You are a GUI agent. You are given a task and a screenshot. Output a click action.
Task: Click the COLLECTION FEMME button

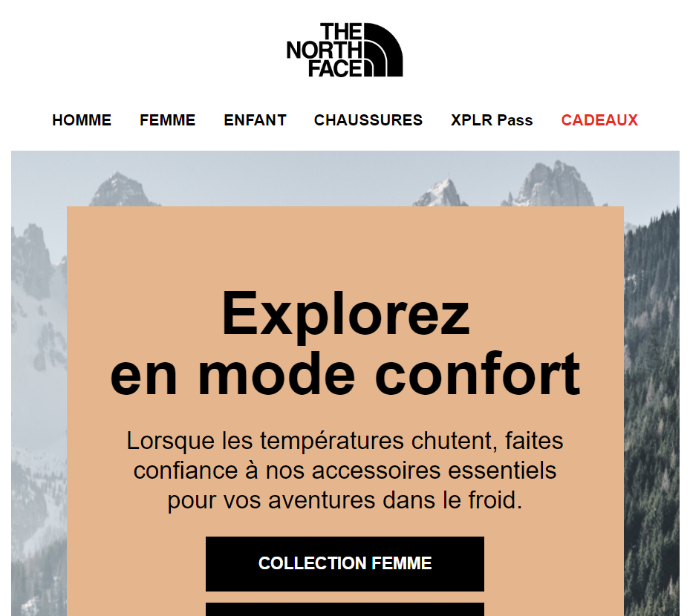[345, 564]
